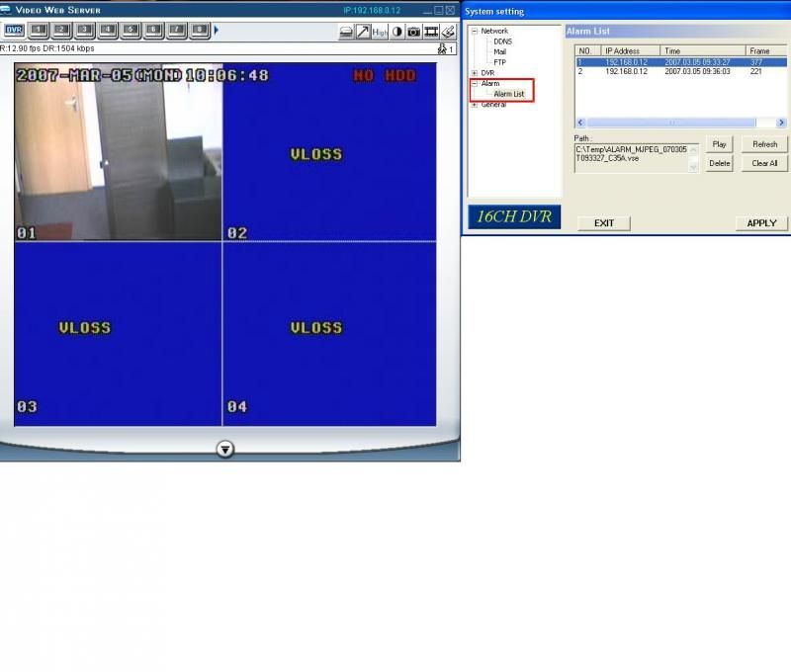Select channel 1 button
This screenshot has height=672, width=791.
coord(38,31)
